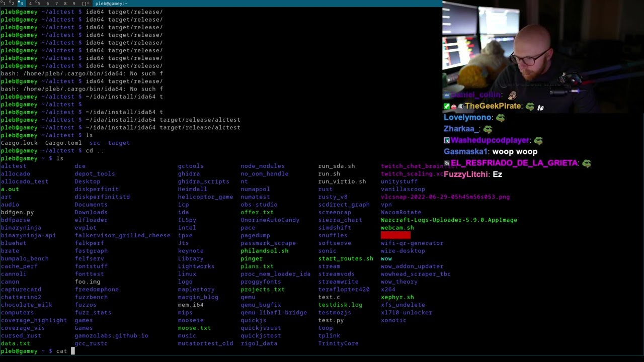Click qemu-libafl-bridge directory
This screenshot has width=644, height=362.
pyautogui.click(x=274, y=312)
